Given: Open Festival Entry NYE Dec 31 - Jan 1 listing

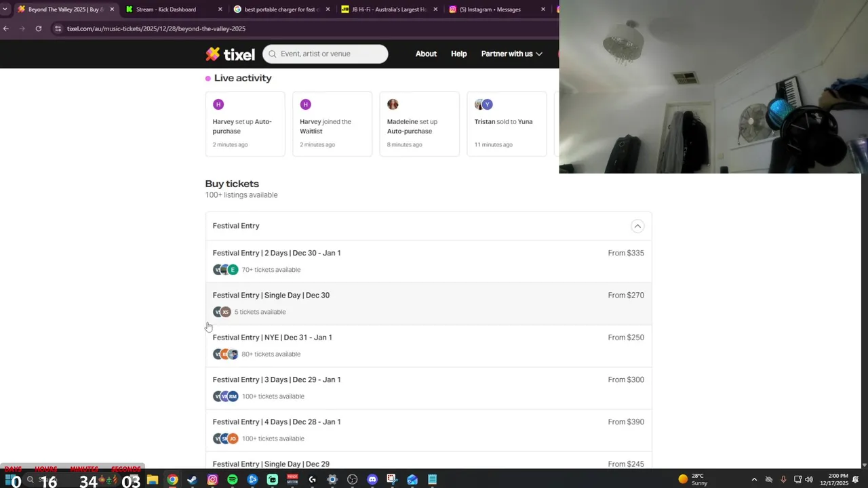Looking at the screenshot, I should pos(429,346).
